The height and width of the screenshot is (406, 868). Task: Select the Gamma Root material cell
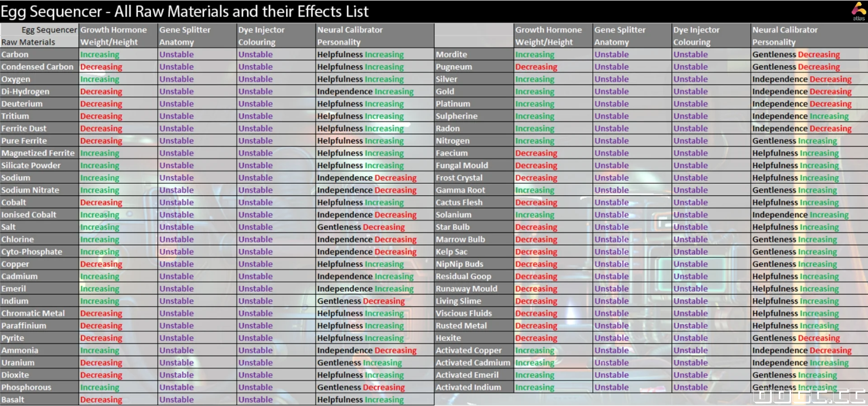(460, 190)
